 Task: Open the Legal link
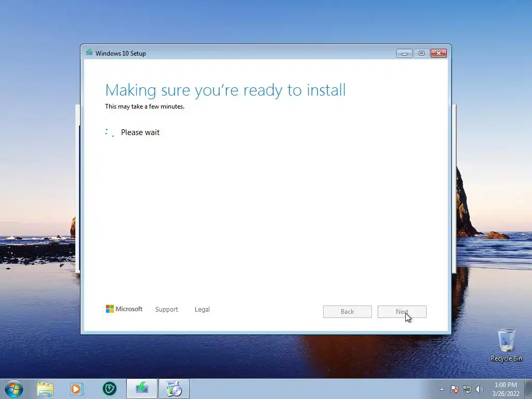point(202,310)
